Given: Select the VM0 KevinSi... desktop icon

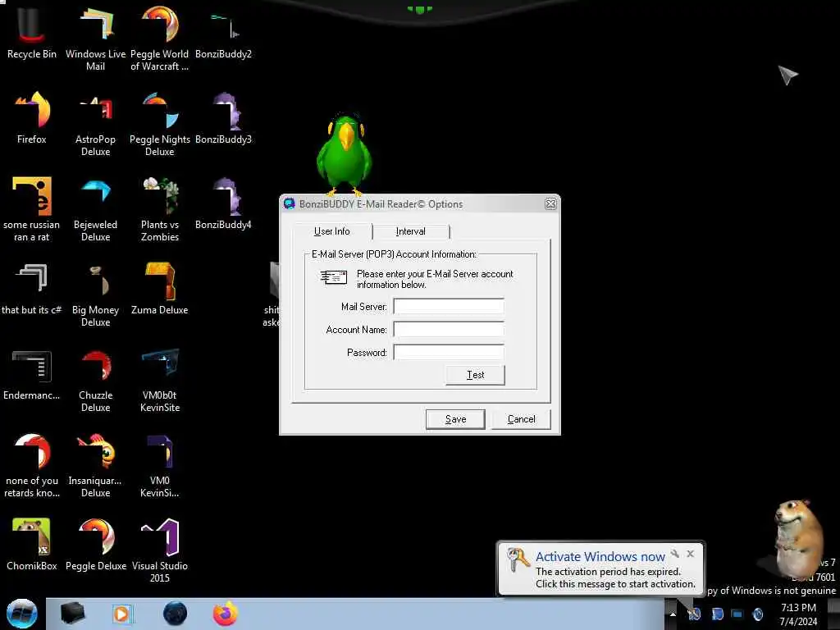Looking at the screenshot, I should pos(160,466).
